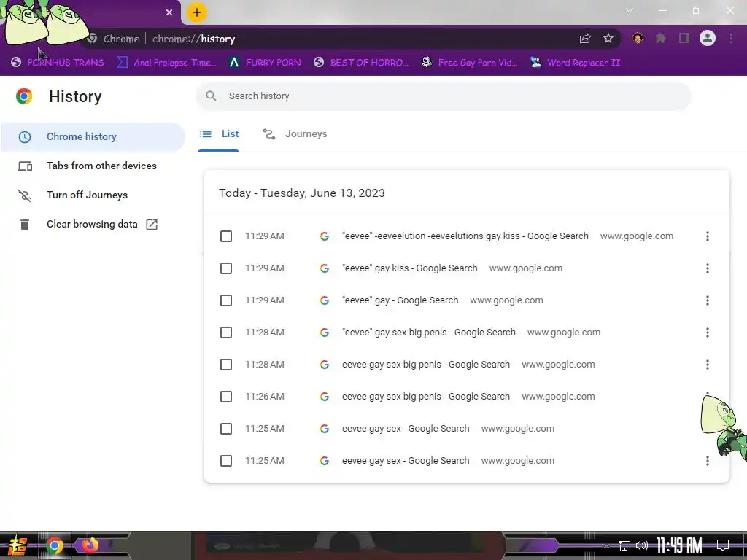Open the profile account icon
Viewport: 747px width, 560px height.
tap(708, 38)
